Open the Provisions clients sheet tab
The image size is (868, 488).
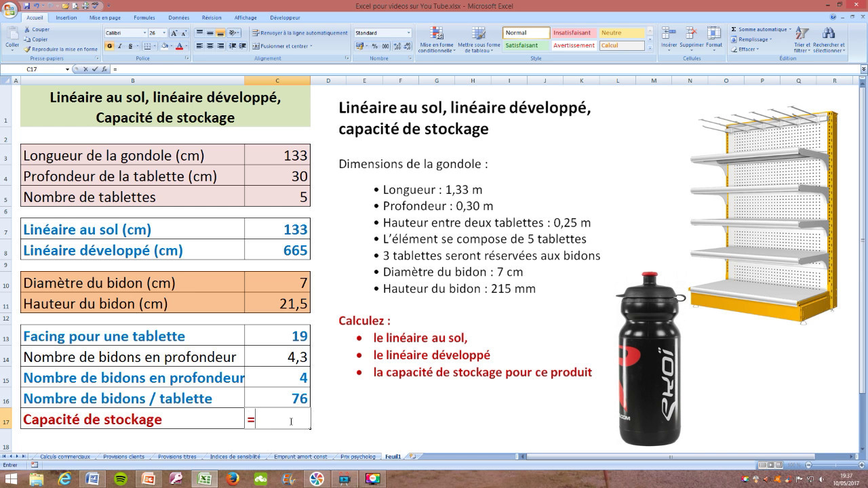123,457
